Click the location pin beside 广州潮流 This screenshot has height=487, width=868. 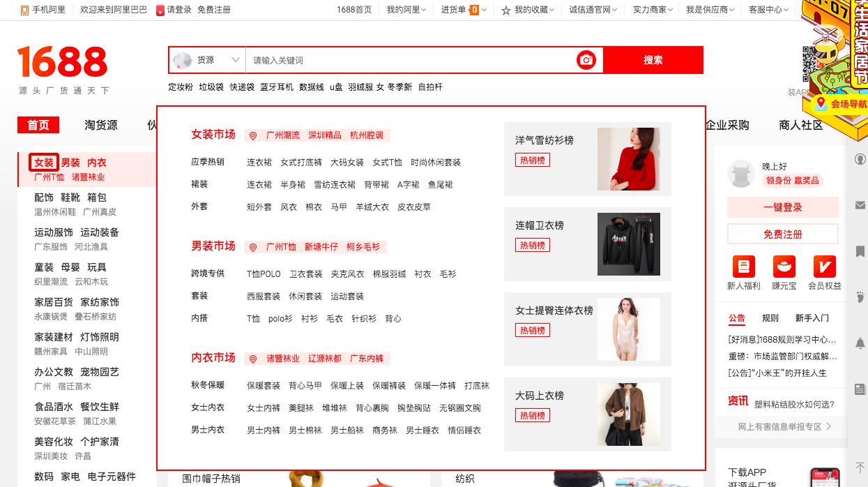tap(253, 135)
